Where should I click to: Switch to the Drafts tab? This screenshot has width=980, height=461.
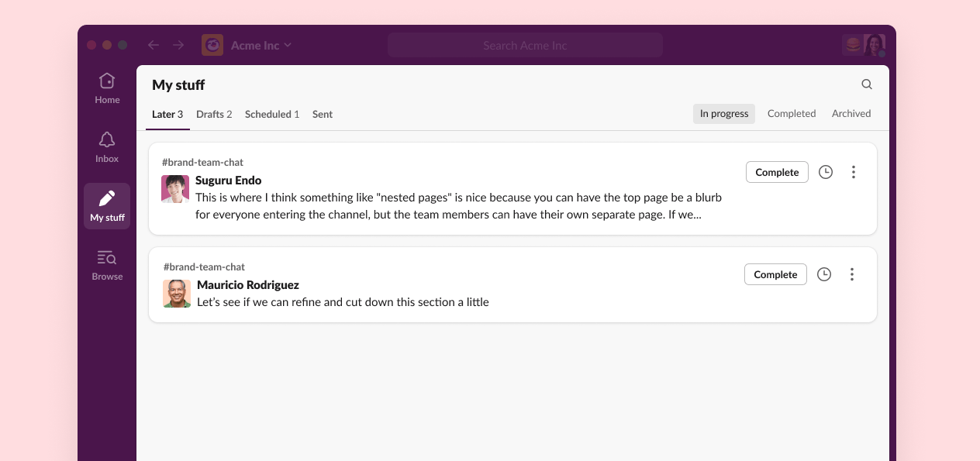point(214,114)
